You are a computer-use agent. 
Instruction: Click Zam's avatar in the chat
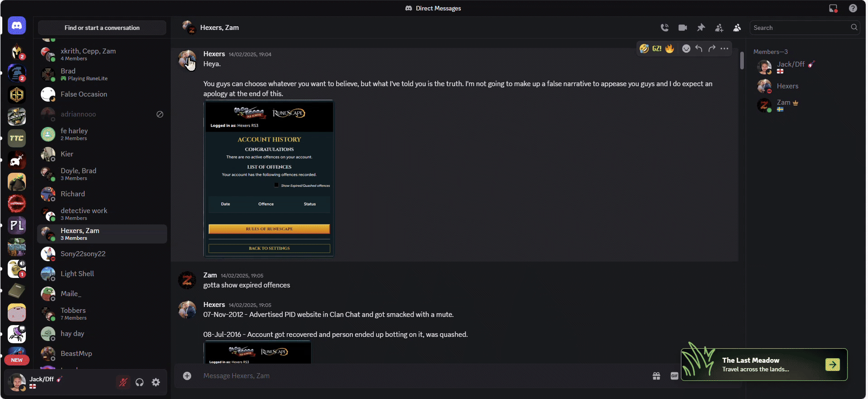click(x=187, y=280)
